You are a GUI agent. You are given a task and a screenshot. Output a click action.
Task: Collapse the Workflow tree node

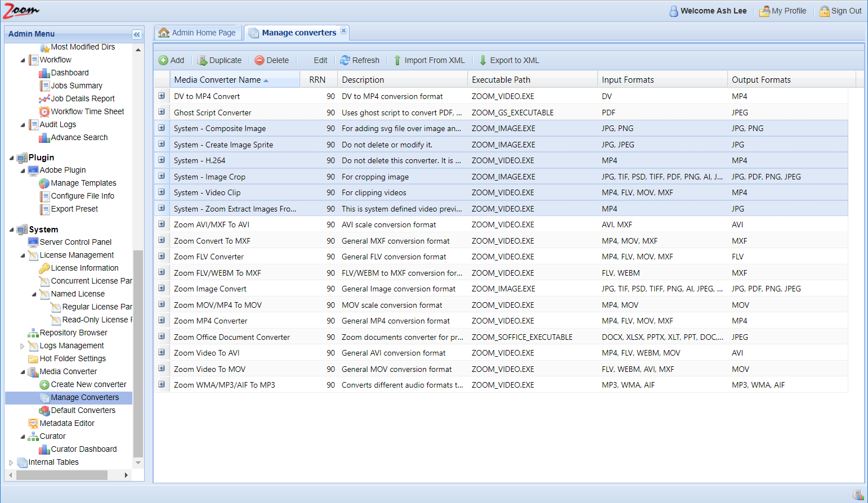(23, 60)
